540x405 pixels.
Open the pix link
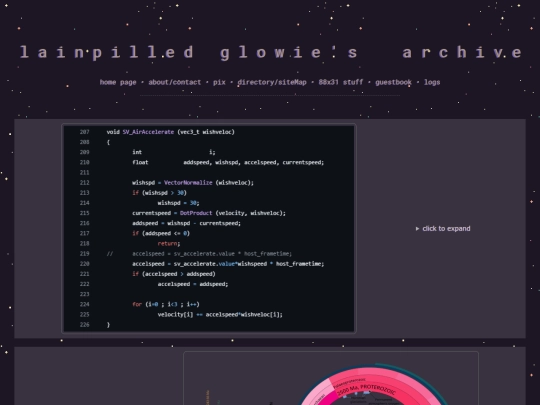pyautogui.click(x=219, y=82)
